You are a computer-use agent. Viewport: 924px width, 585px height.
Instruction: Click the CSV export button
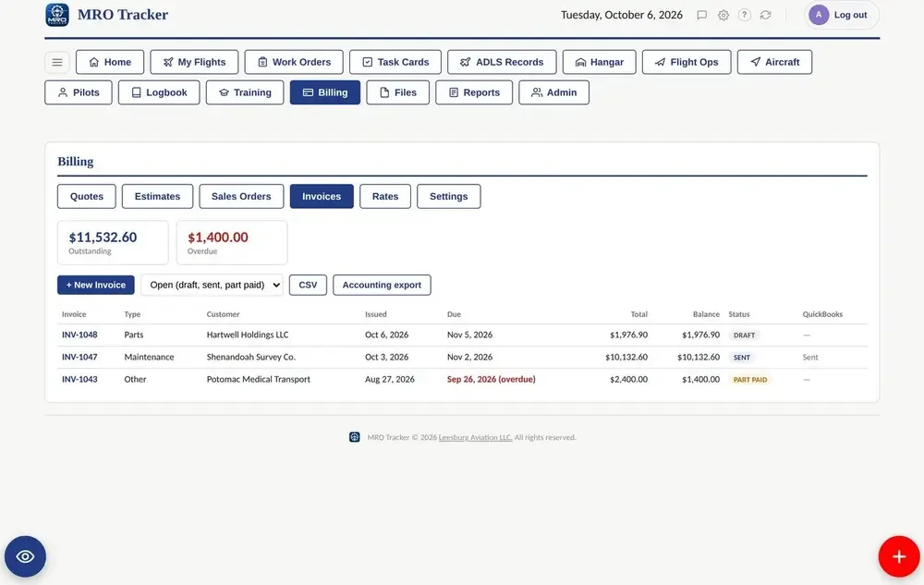pos(309,286)
